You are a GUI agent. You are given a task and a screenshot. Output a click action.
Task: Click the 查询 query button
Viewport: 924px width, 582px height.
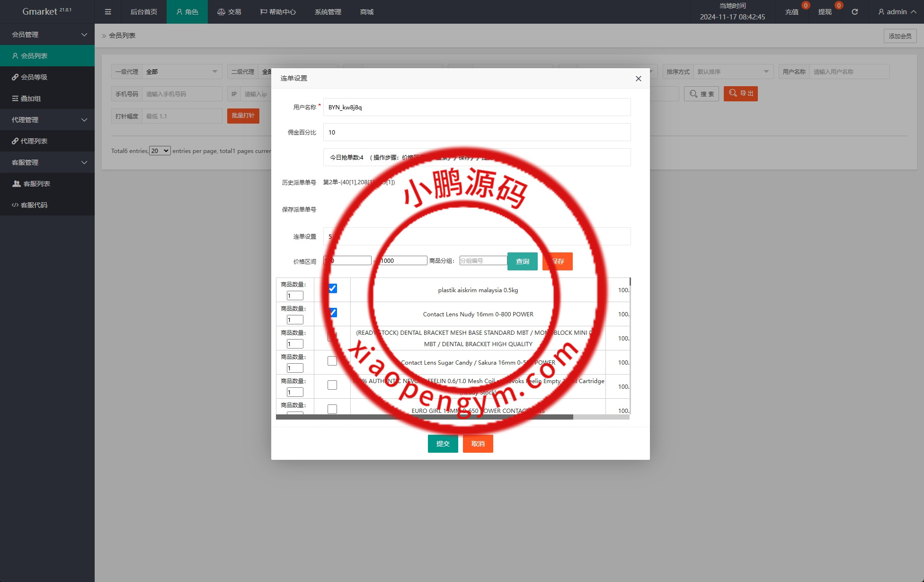[x=522, y=261]
